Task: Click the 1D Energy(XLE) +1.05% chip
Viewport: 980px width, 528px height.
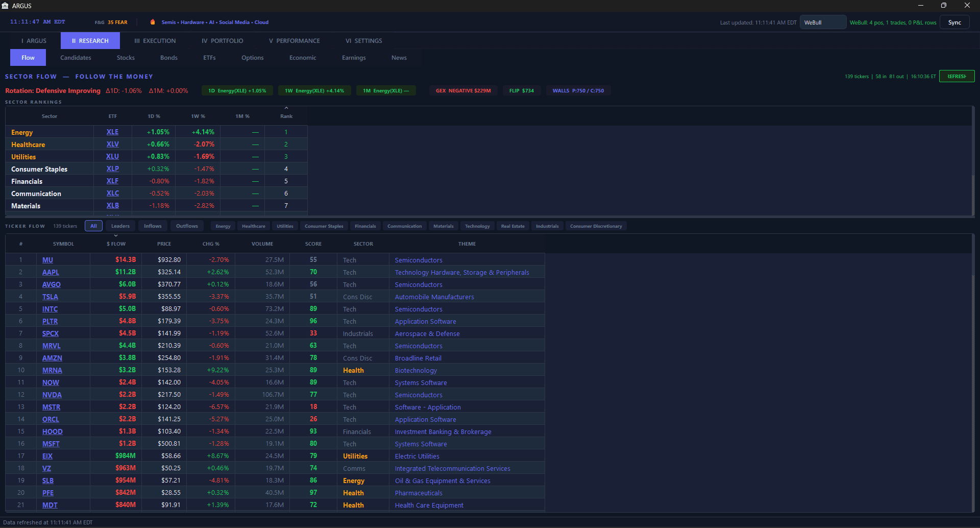Action: coord(237,91)
